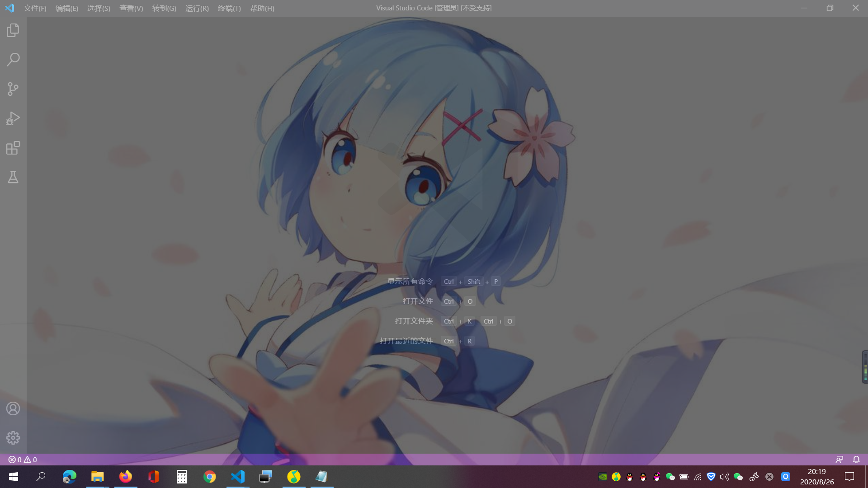Image resolution: width=868 pixels, height=488 pixels.
Task: Open the 终端(T) menu
Action: pyautogui.click(x=229, y=8)
